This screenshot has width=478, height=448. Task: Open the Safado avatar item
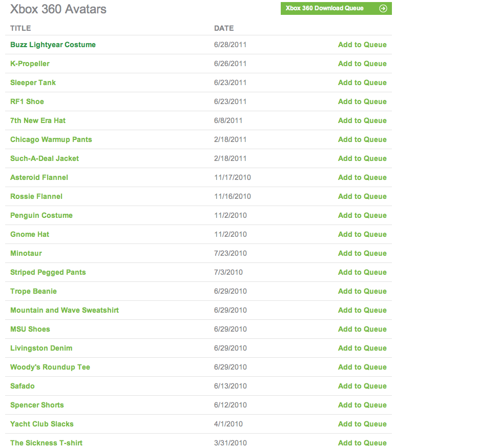pyautogui.click(x=22, y=386)
